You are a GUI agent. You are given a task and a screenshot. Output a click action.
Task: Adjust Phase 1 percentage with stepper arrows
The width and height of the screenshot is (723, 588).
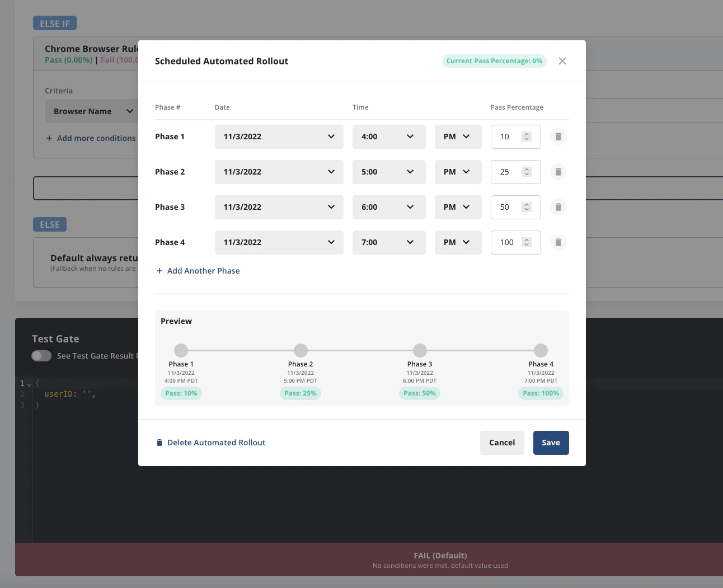tap(526, 137)
